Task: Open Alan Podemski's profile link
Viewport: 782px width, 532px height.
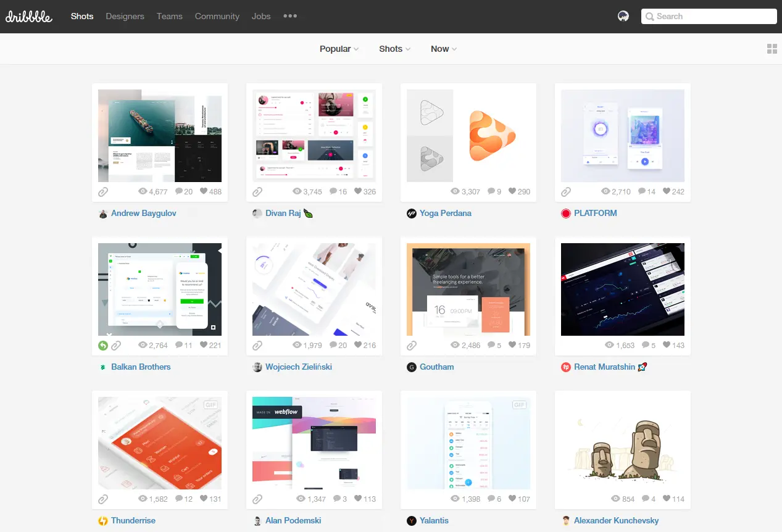Action: click(293, 520)
